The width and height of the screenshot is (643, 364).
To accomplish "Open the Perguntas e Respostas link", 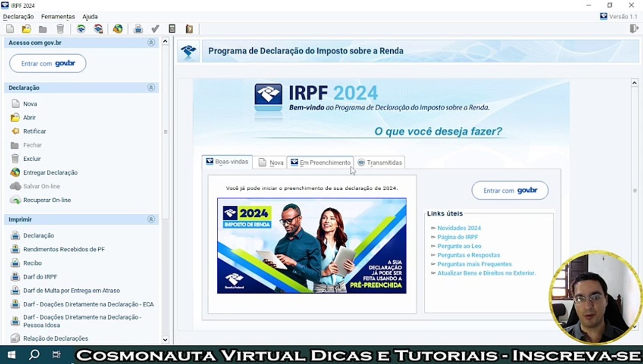I will [x=469, y=255].
